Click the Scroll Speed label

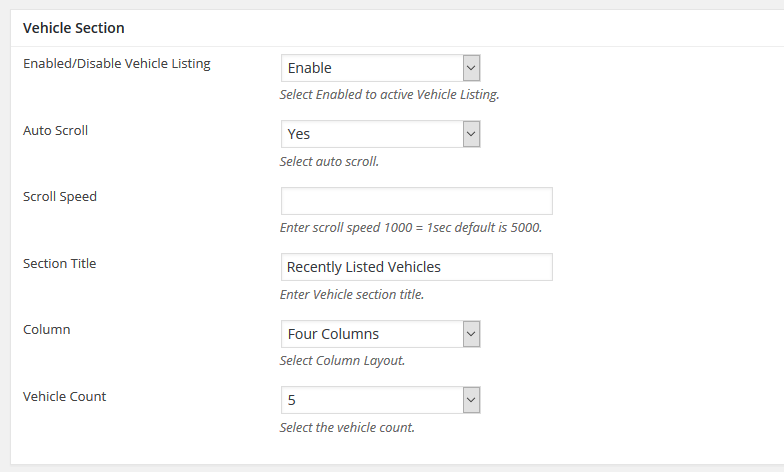tap(60, 197)
